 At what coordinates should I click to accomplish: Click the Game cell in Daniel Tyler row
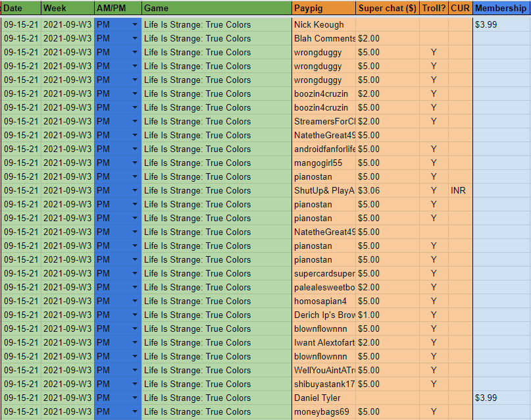pyautogui.click(x=216, y=398)
